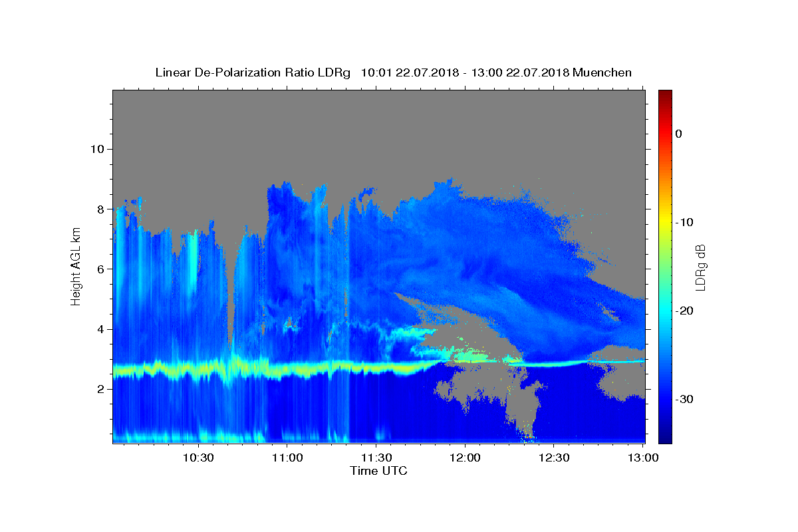This screenshot has height=532, width=798.
Task: Click the colorbar value -30
Action: coord(684,399)
